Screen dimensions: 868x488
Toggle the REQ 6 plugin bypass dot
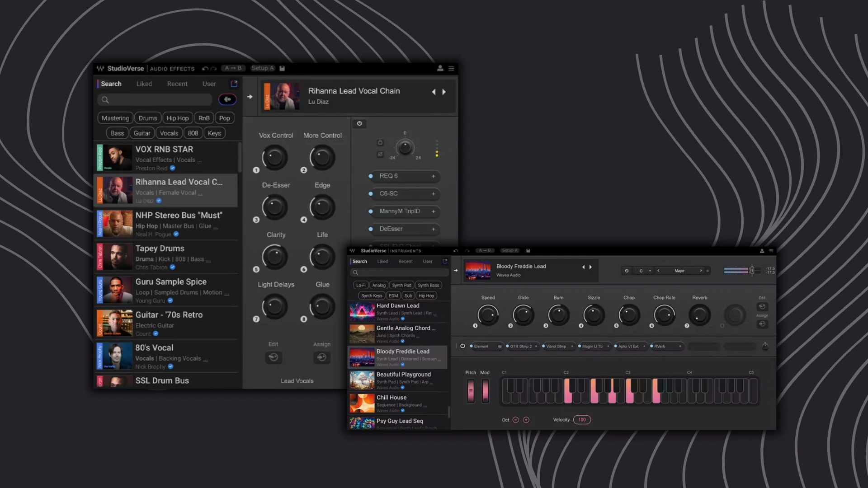coord(371,176)
